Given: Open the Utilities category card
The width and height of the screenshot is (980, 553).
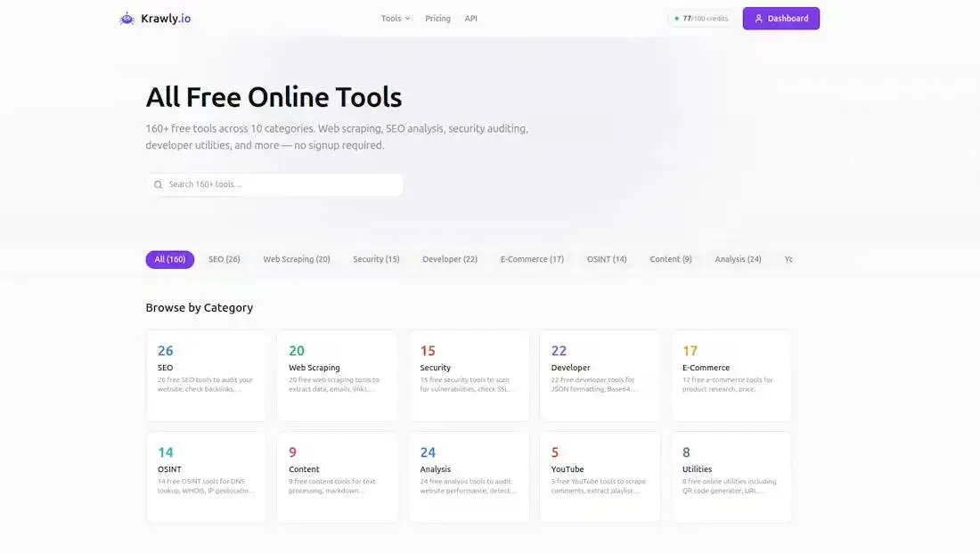Looking at the screenshot, I should coord(731,476).
